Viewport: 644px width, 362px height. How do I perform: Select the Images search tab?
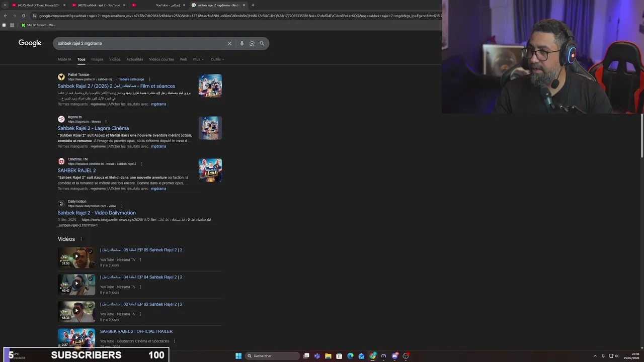97,59
